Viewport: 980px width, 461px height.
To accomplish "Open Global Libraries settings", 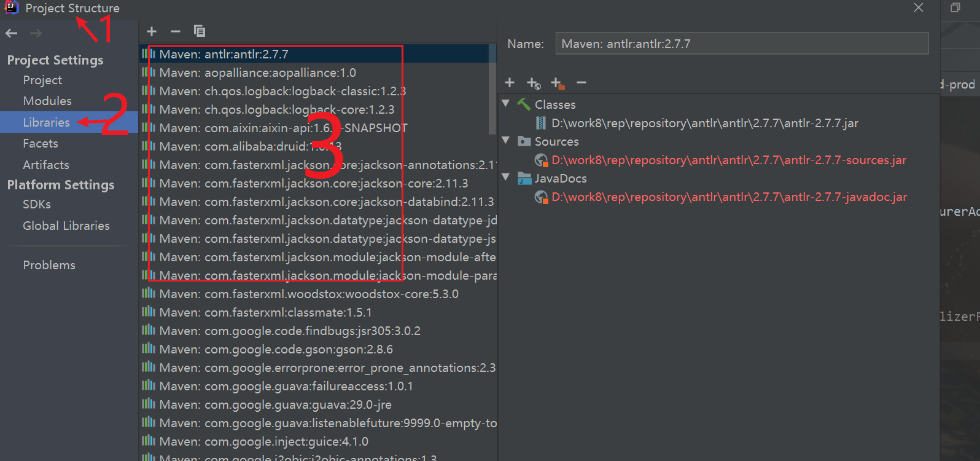I will (x=66, y=226).
